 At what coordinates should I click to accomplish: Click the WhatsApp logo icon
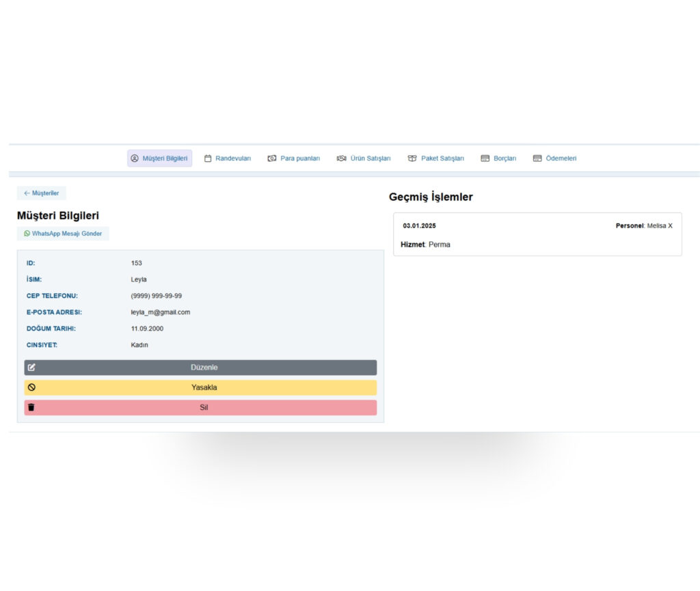coord(27,234)
